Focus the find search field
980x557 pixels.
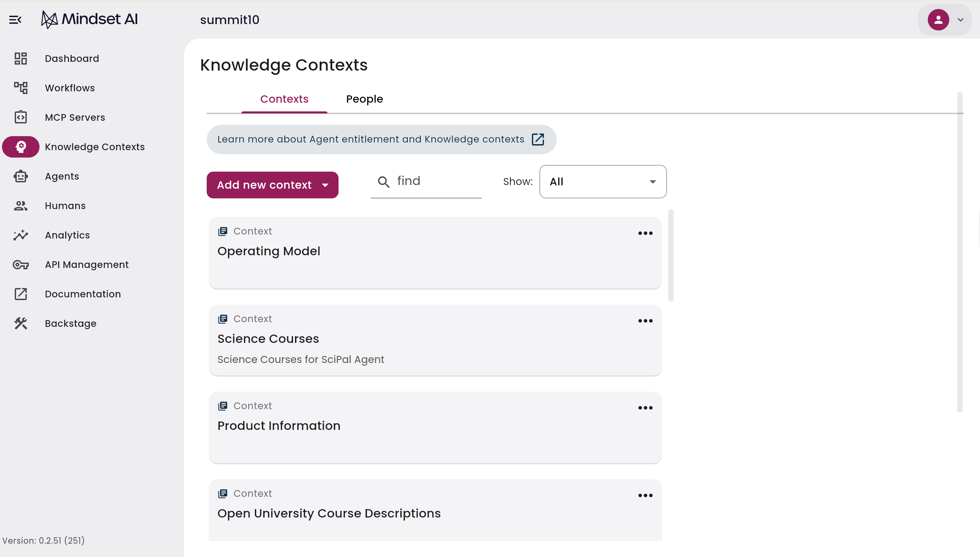tap(426, 181)
